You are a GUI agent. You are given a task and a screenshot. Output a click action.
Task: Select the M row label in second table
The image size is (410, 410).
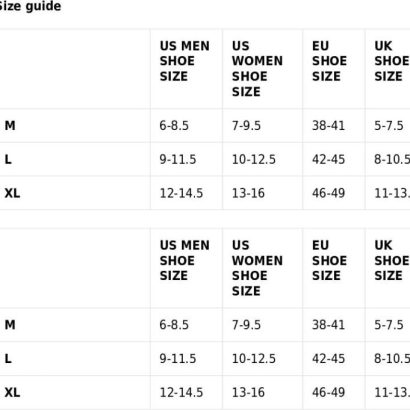[10, 325]
